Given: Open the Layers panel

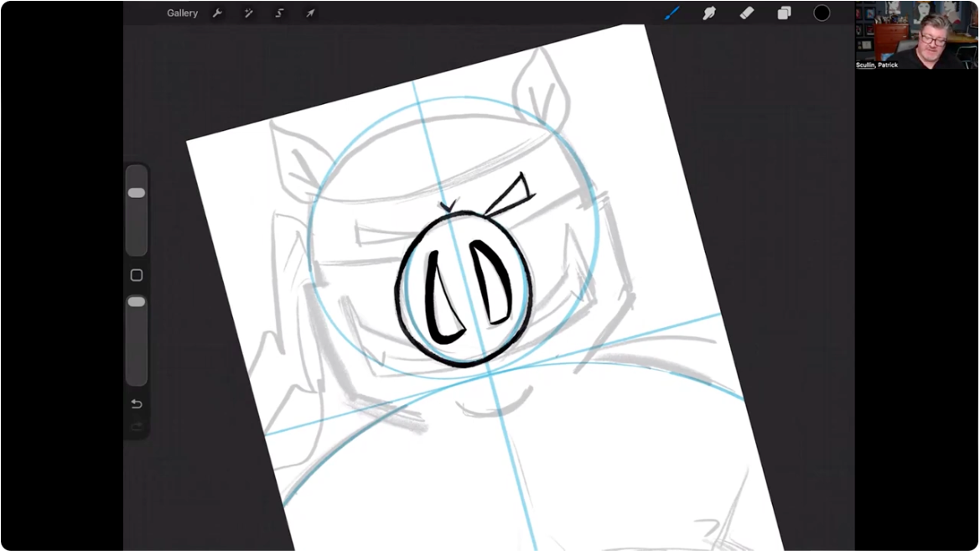Looking at the screenshot, I should click(x=784, y=13).
